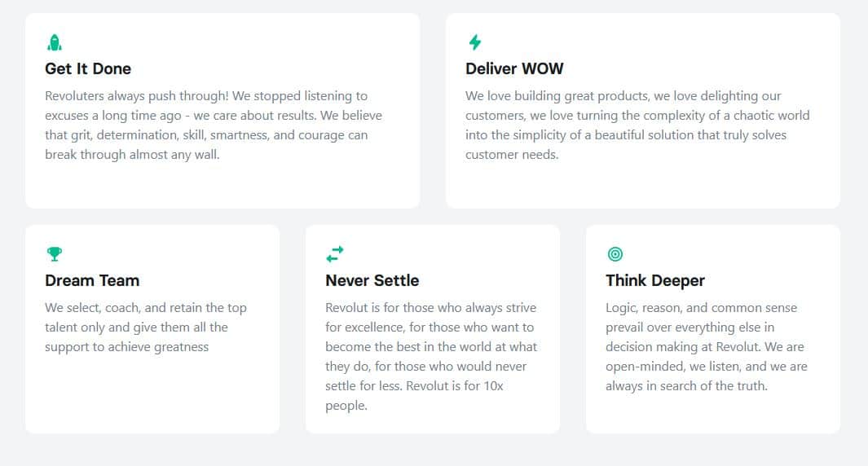Click the 'break through almost any wall' line
The height and width of the screenshot is (466, 868).
pyautogui.click(x=132, y=155)
